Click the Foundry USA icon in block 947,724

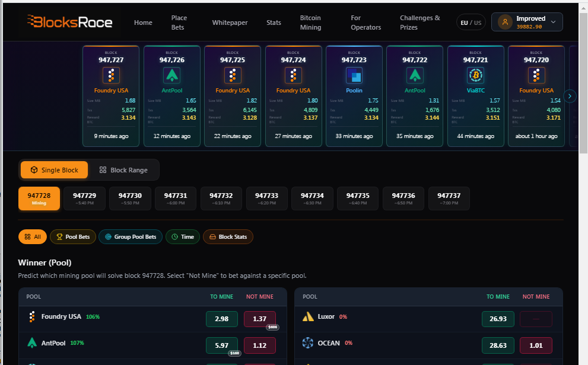click(x=293, y=75)
